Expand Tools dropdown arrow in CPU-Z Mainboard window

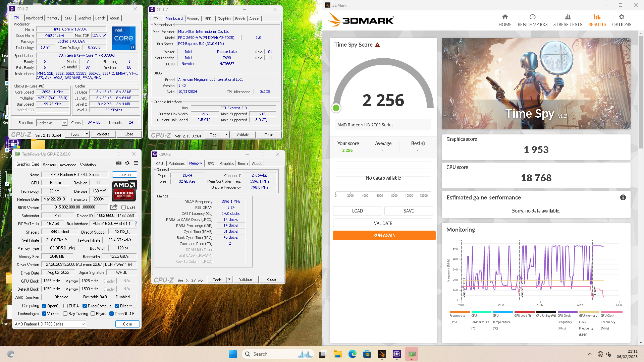click(x=226, y=135)
